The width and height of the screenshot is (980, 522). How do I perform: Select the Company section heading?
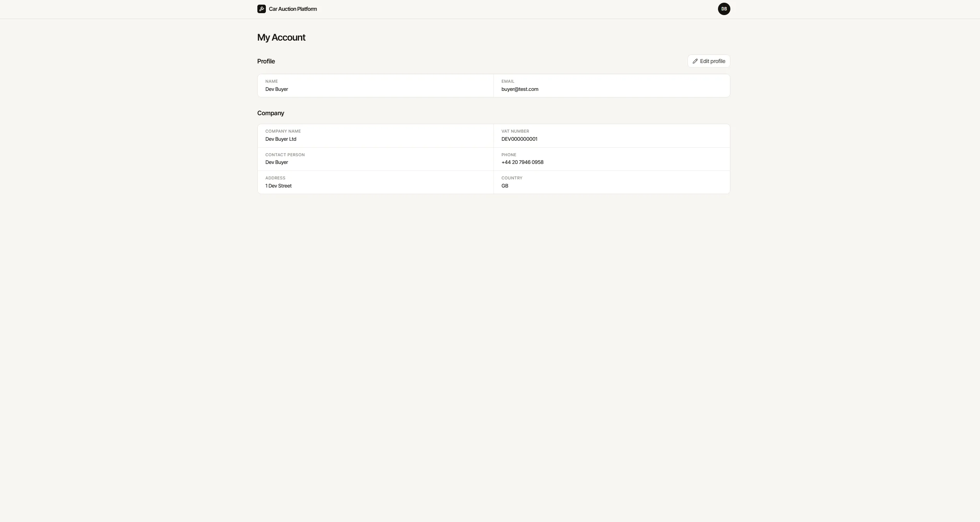pos(271,113)
